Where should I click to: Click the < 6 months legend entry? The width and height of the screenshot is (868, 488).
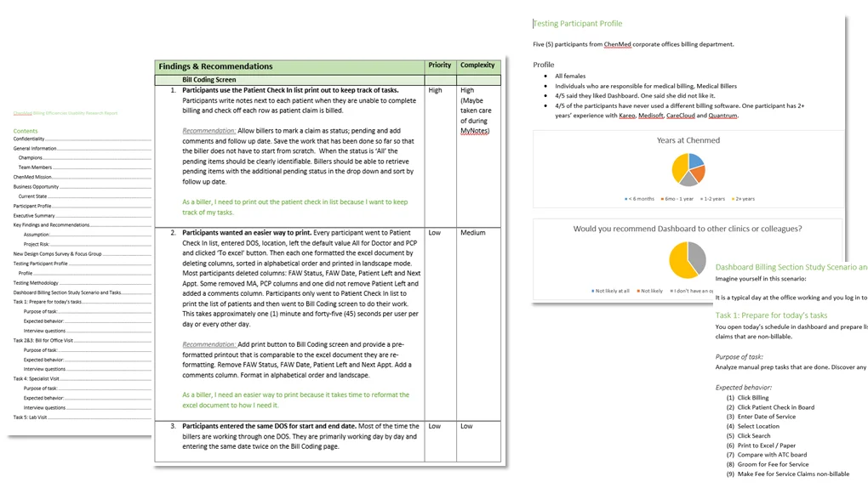(x=639, y=199)
